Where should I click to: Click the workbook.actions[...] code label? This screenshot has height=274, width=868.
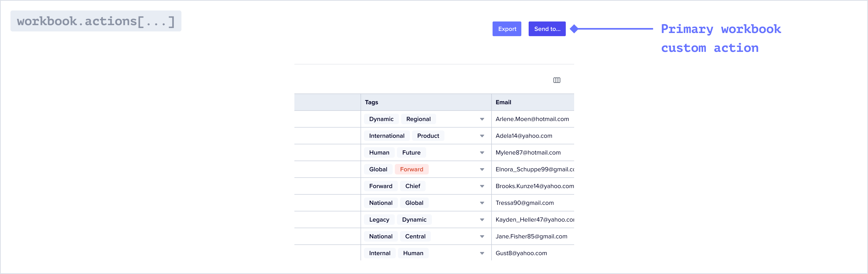[x=96, y=21]
